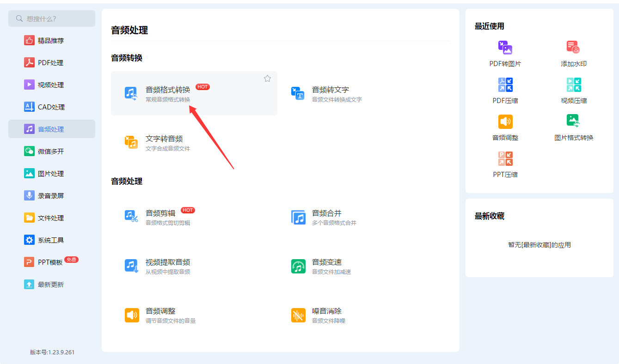Click the 文字合成音频文件 description text
Screen dimensions: 619x364
pos(168,149)
